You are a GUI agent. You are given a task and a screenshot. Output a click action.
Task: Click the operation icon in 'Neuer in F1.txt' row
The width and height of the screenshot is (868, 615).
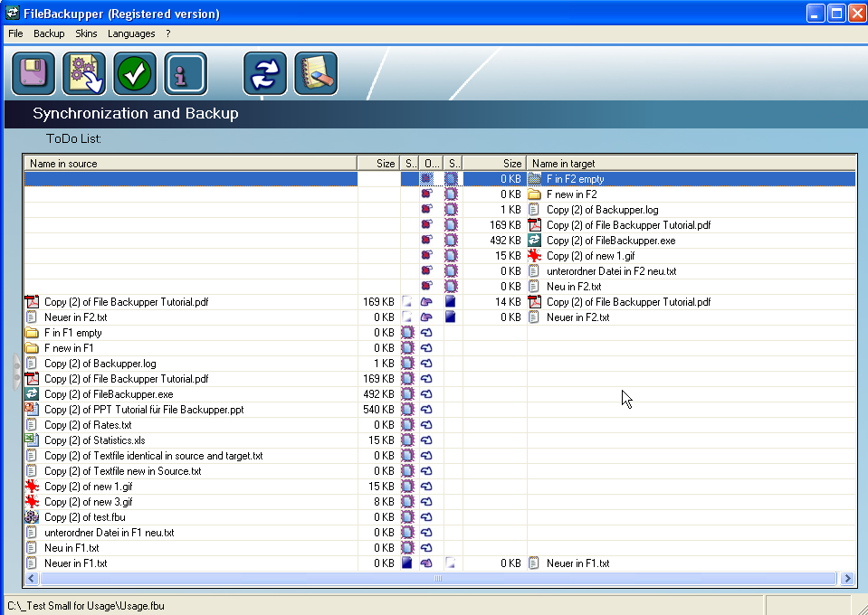click(426, 563)
